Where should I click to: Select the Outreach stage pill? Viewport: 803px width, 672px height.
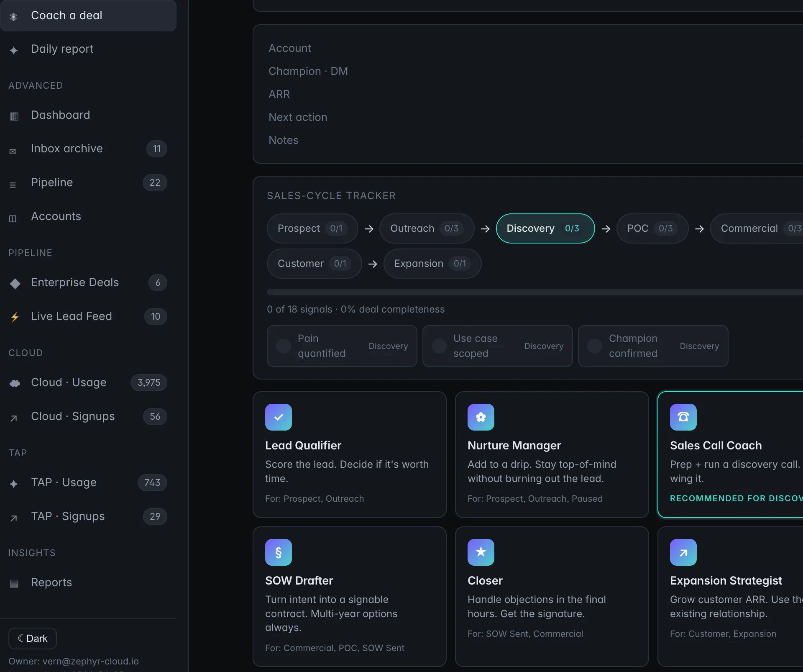click(x=427, y=228)
